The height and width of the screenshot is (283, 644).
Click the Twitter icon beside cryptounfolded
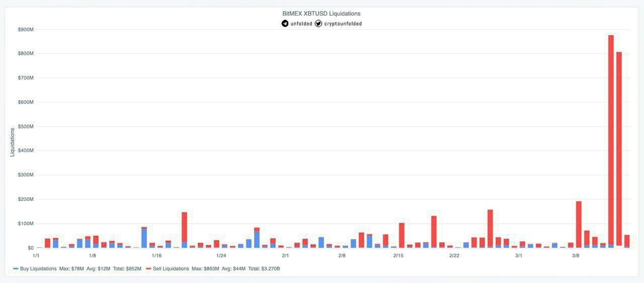[318, 24]
